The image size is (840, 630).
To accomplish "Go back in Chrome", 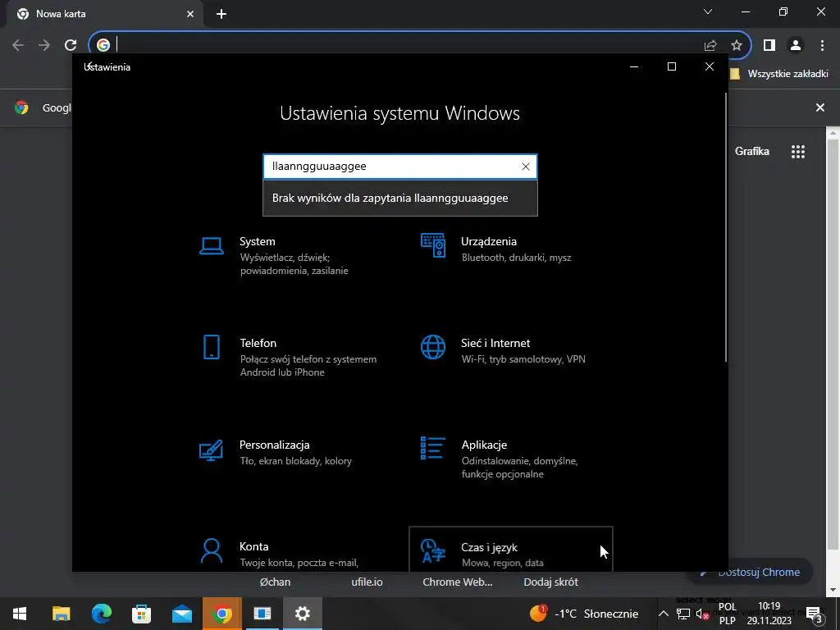I will click(18, 45).
